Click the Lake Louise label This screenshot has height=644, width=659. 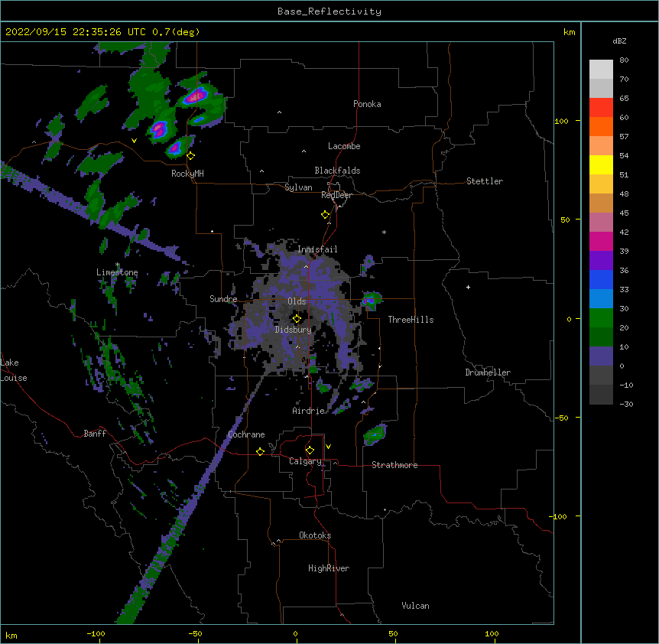click(14, 370)
